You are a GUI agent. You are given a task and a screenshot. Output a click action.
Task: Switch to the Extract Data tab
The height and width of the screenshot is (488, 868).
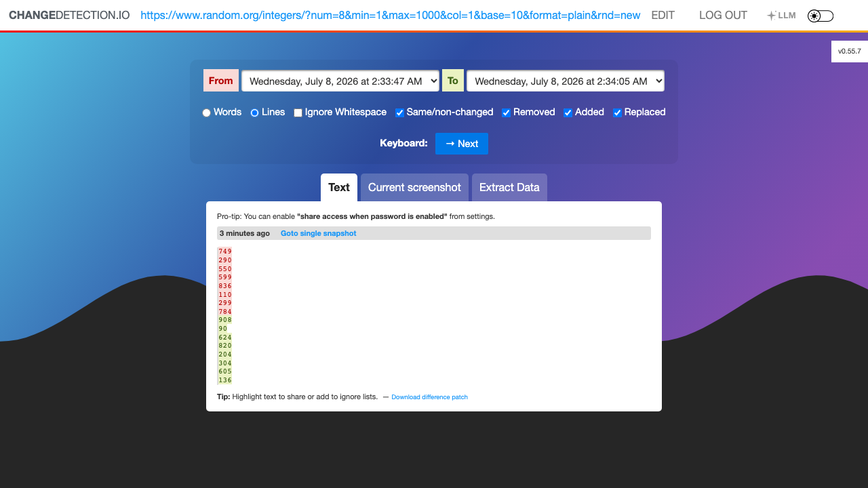[509, 188]
